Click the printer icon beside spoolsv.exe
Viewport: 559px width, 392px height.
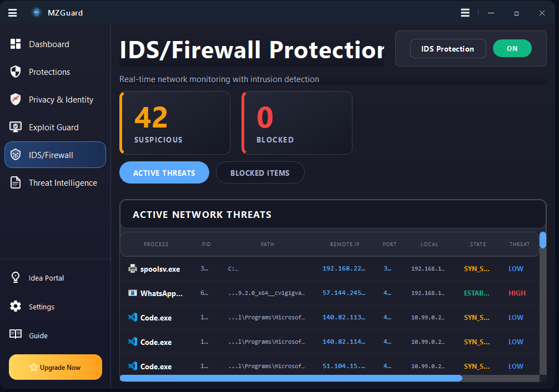(132, 268)
